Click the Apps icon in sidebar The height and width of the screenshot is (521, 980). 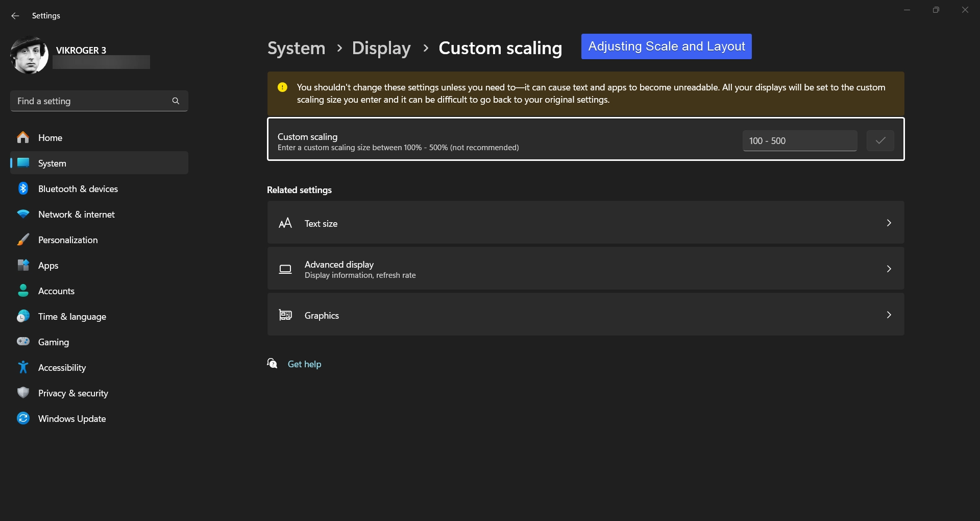click(23, 265)
